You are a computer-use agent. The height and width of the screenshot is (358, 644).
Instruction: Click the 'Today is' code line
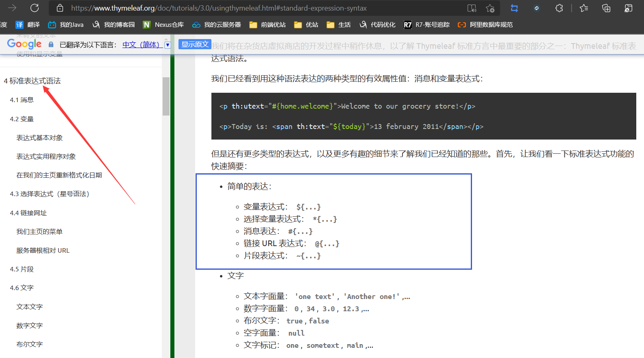(x=351, y=127)
